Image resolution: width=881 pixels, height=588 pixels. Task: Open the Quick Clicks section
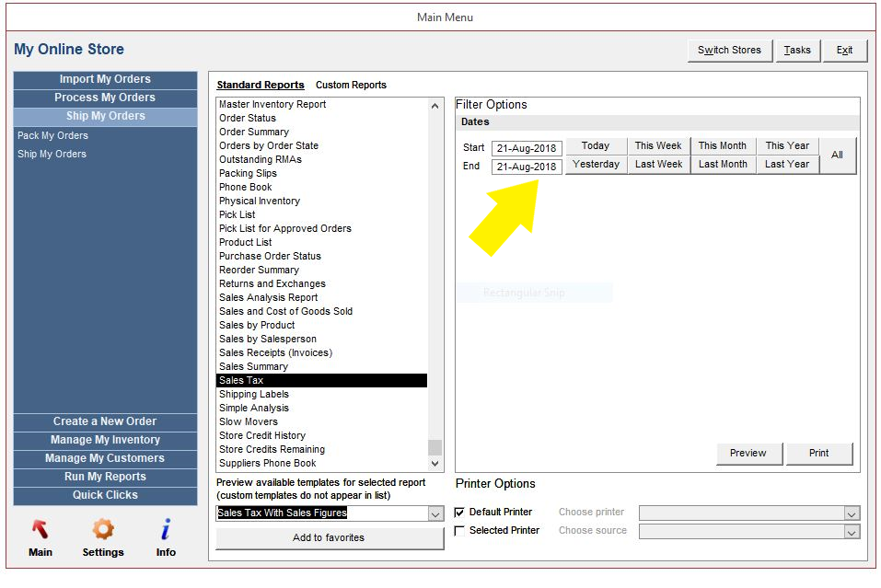pos(105,495)
